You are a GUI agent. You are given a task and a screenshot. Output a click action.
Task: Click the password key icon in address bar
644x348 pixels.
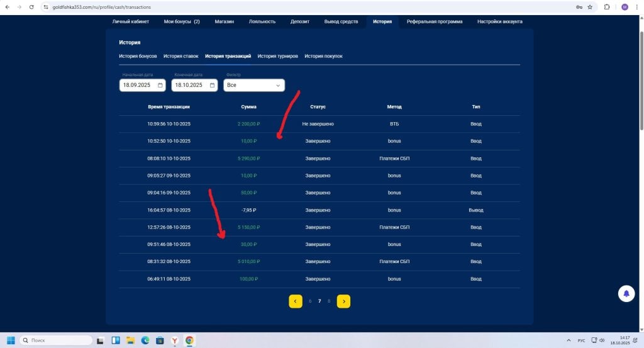[579, 7]
